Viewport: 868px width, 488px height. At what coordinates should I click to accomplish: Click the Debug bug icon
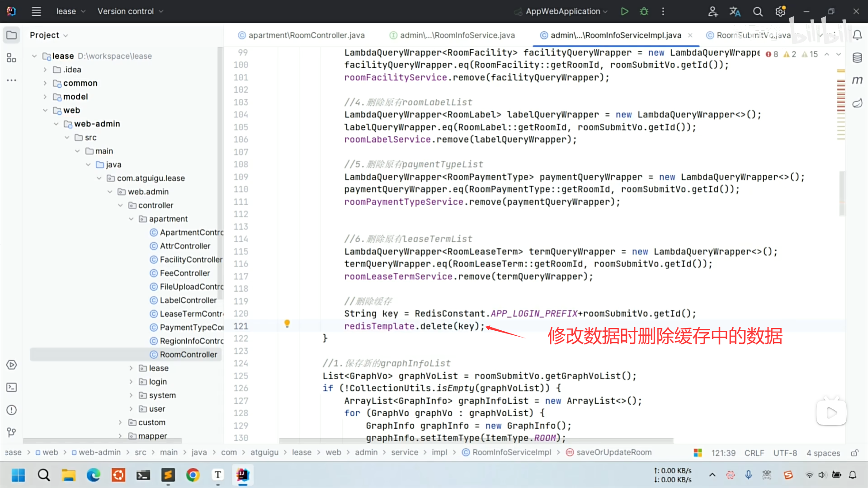point(644,11)
